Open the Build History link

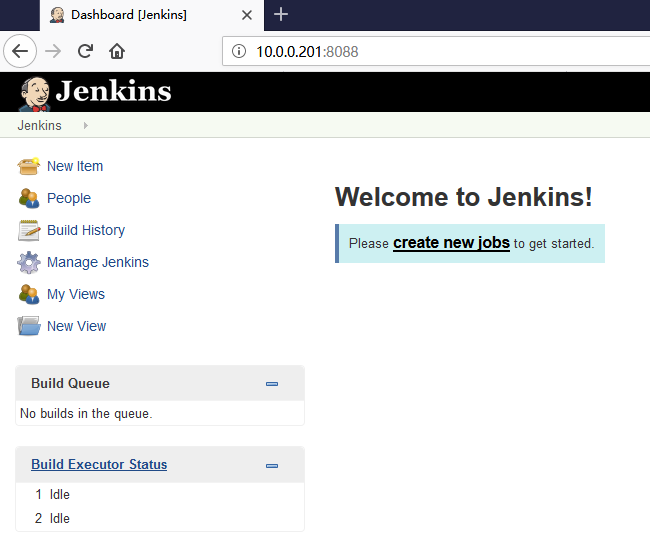[x=86, y=230]
